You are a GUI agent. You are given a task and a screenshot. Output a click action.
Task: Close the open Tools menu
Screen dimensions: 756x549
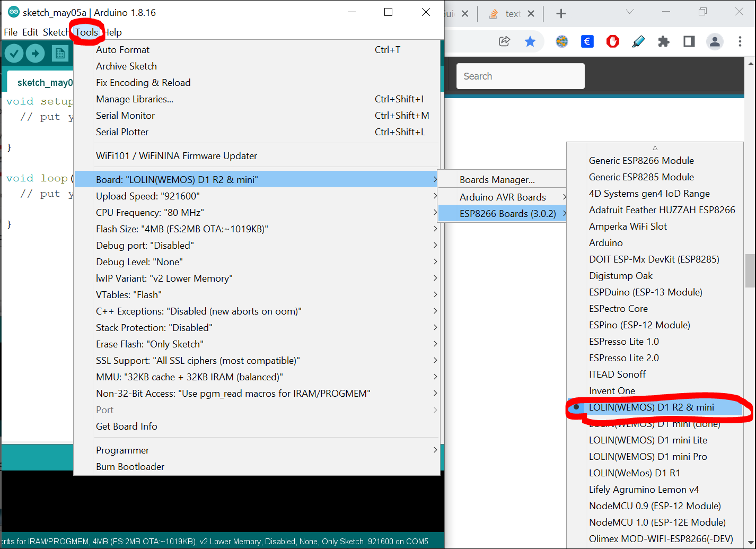coord(86,32)
